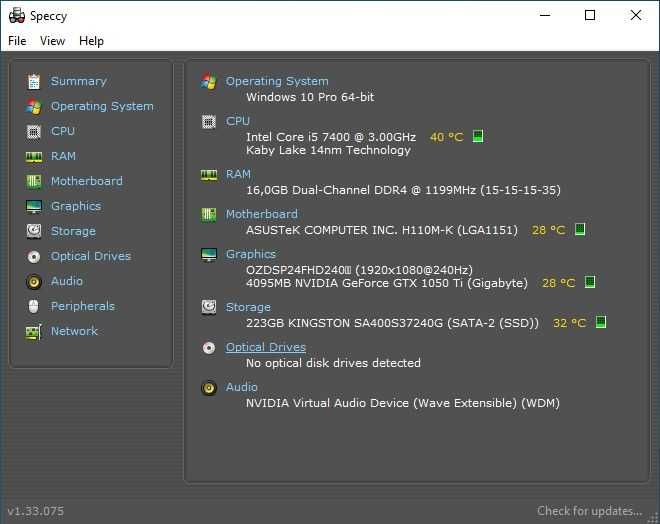Viewport: 660px width, 524px height.
Task: Click the 'Windows 10 Pro 64-bit' text
Action: coord(310,97)
